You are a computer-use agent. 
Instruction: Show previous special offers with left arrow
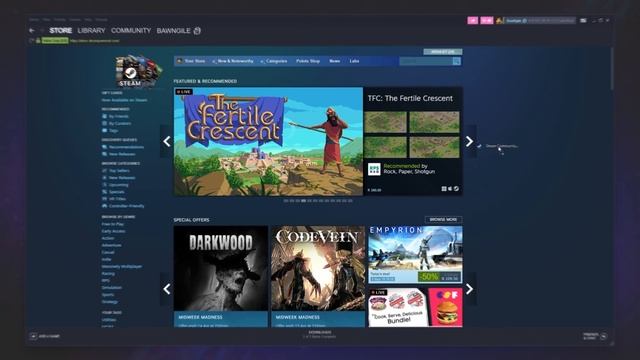(167, 289)
